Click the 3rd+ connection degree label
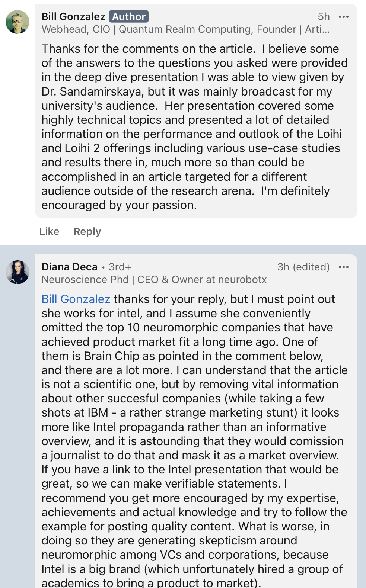Viewport: 366px width, 588px height. (x=120, y=267)
